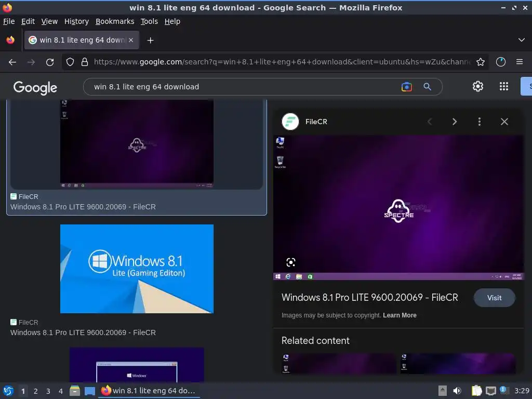Open the Google apps grid
Viewport: 532px width, 399px height.
click(504, 87)
